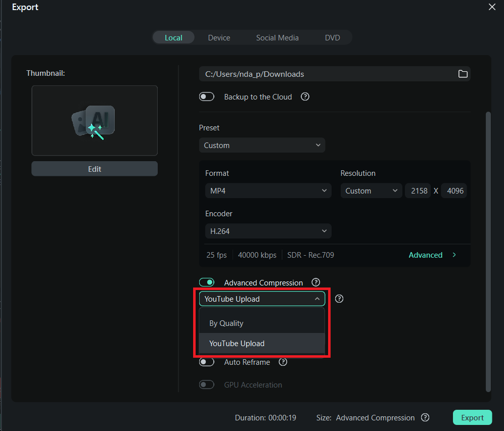Open the Preset dropdown

click(x=262, y=145)
